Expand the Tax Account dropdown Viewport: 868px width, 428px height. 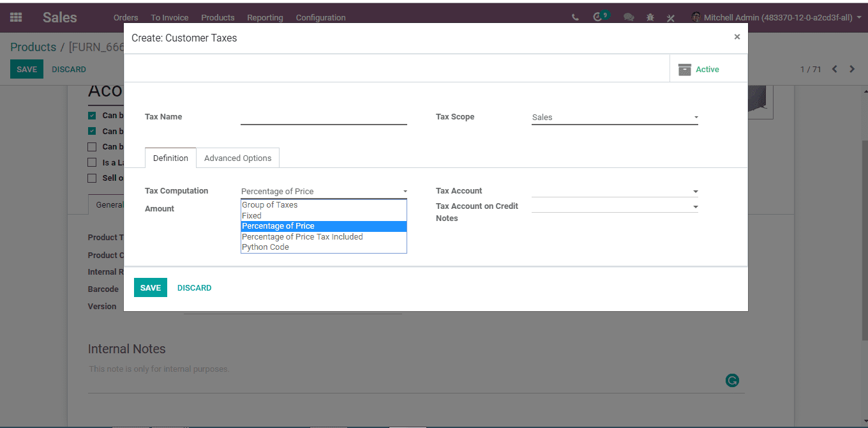coord(615,191)
